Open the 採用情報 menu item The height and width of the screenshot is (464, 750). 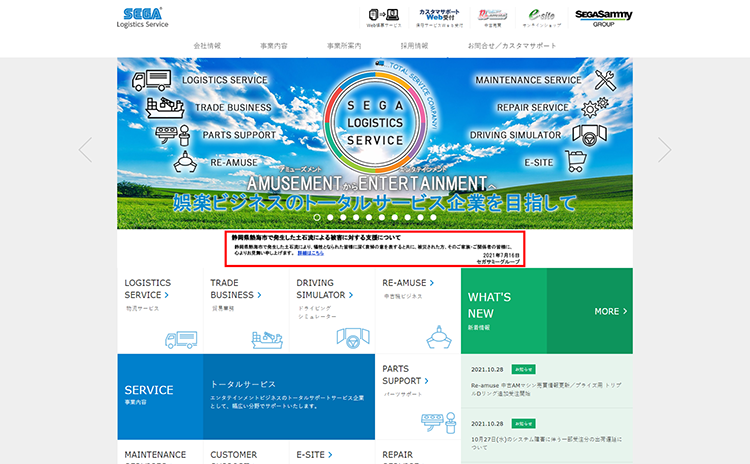coord(414,46)
